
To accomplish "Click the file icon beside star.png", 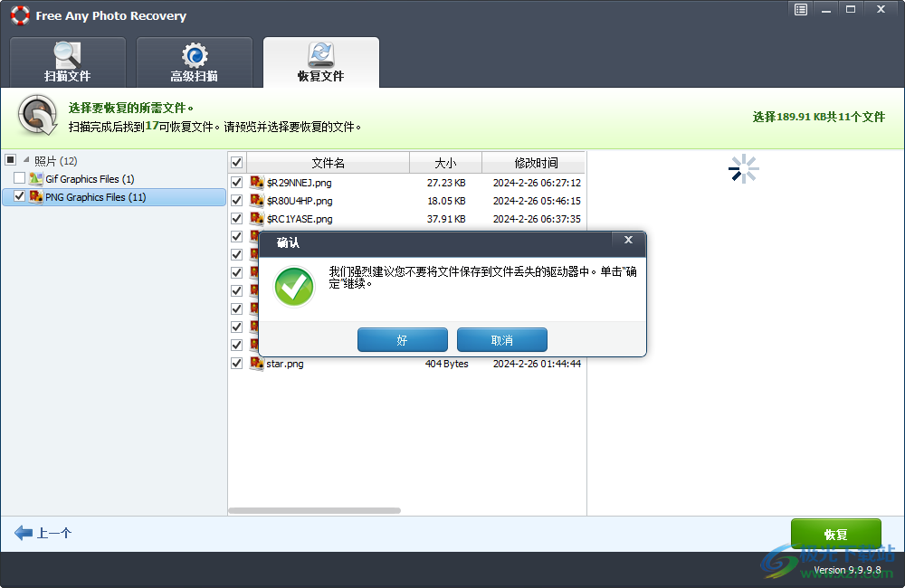I will [x=254, y=363].
